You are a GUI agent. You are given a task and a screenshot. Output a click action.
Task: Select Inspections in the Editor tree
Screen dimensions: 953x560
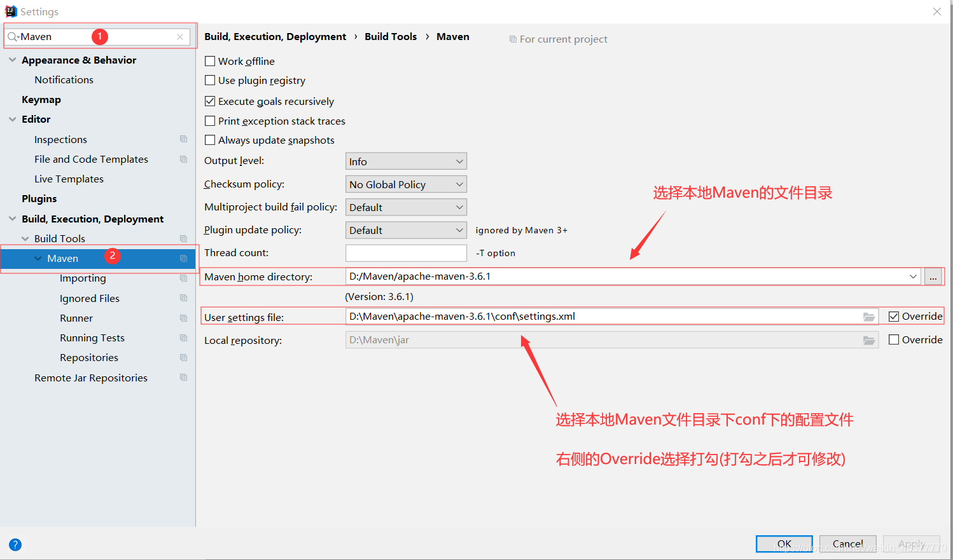click(60, 139)
